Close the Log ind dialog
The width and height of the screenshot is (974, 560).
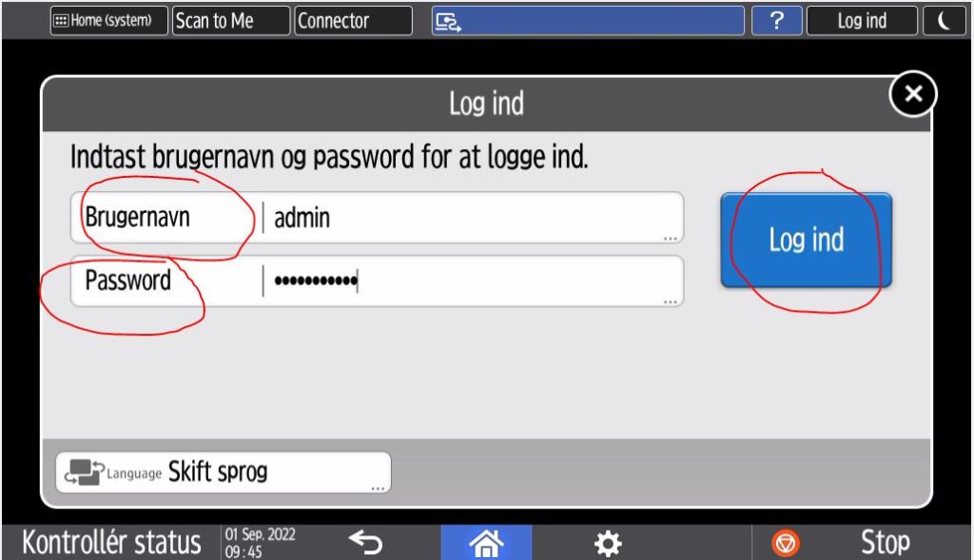[x=913, y=94]
